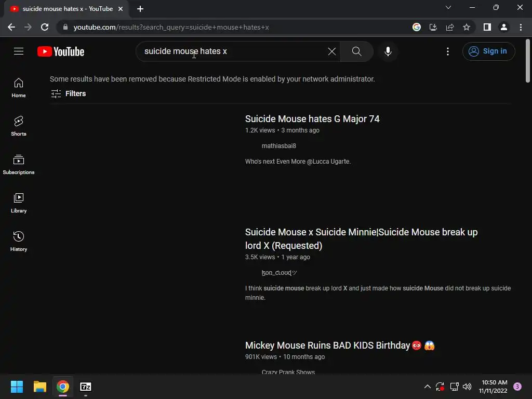Click sync status icon in system tray

tap(440, 387)
